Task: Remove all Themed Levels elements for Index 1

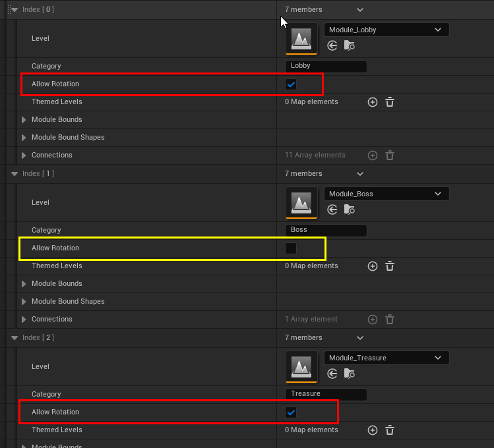Action: 390,266
